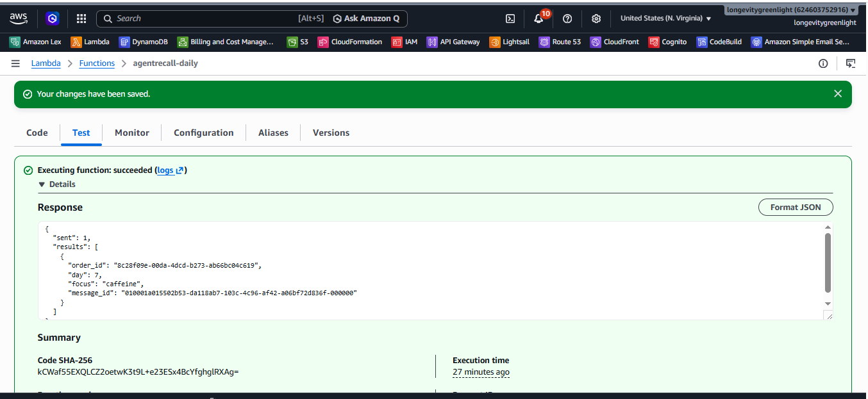This screenshot has height=399, width=868.
Task: Switch to the Monitor tab
Action: tap(132, 133)
